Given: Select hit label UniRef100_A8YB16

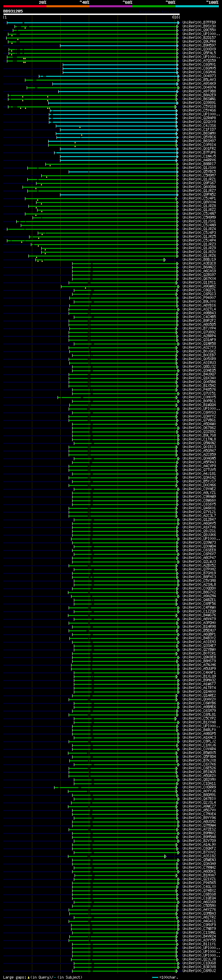Looking at the screenshot, I should [199, 306].
